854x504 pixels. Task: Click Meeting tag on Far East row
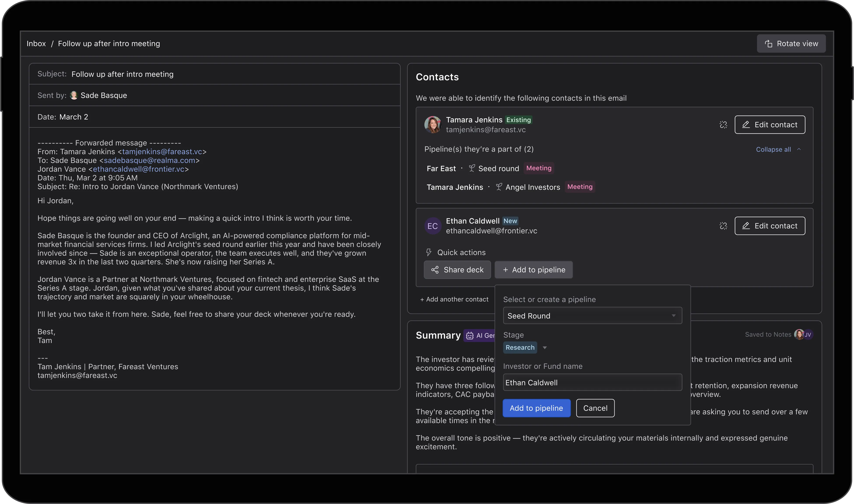coord(539,168)
